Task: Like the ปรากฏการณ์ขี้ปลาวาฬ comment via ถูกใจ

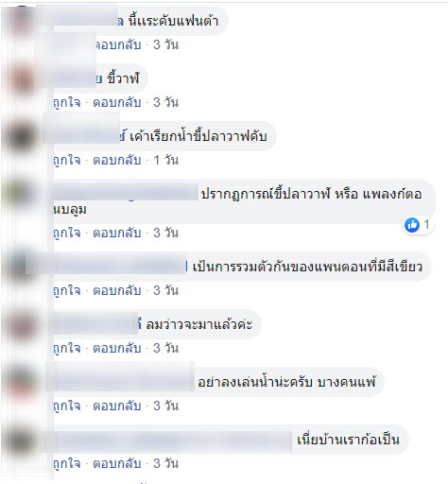Action: [x=67, y=233]
